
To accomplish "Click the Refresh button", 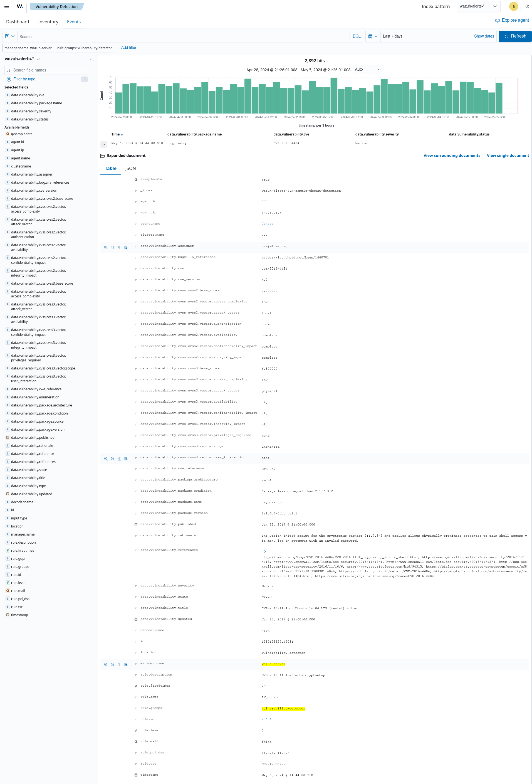I will (515, 36).
